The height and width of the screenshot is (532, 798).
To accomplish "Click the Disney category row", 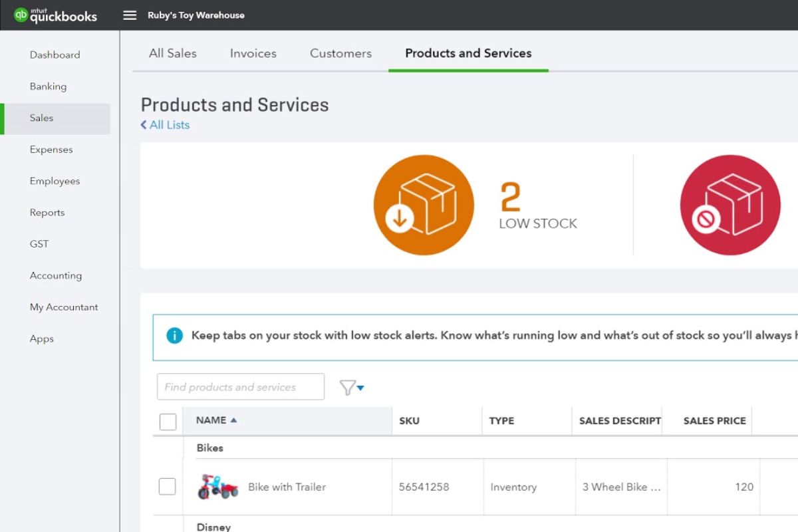I will coord(475,525).
